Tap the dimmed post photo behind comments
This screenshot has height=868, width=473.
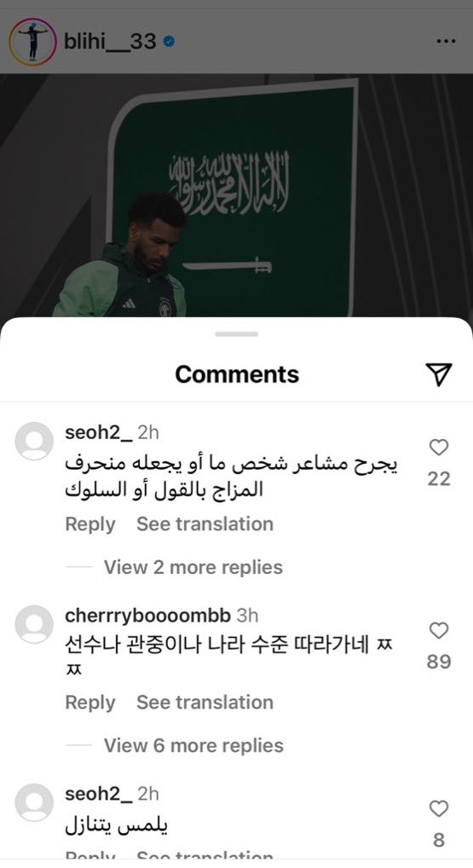(x=236, y=195)
